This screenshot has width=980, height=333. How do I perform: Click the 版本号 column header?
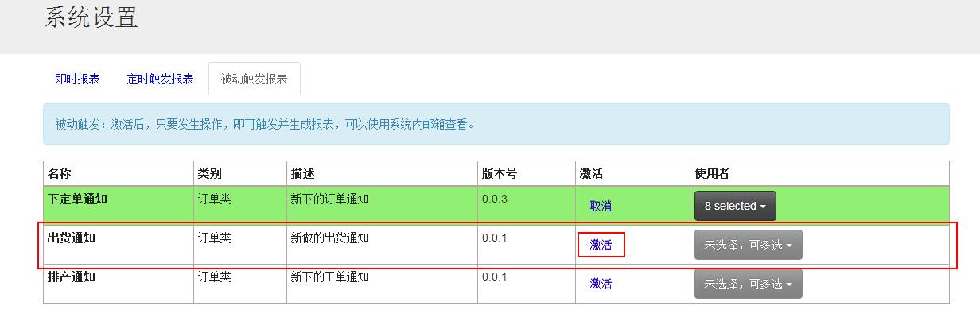click(x=499, y=173)
